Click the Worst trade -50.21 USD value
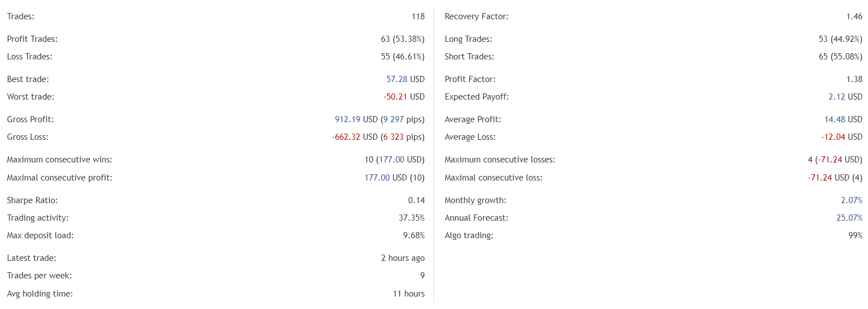The width and height of the screenshot is (868, 309). pyautogui.click(x=404, y=97)
